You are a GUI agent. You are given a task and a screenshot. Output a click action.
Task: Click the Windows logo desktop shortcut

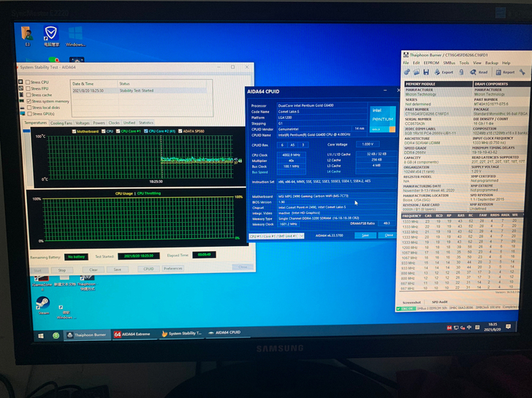click(x=75, y=37)
